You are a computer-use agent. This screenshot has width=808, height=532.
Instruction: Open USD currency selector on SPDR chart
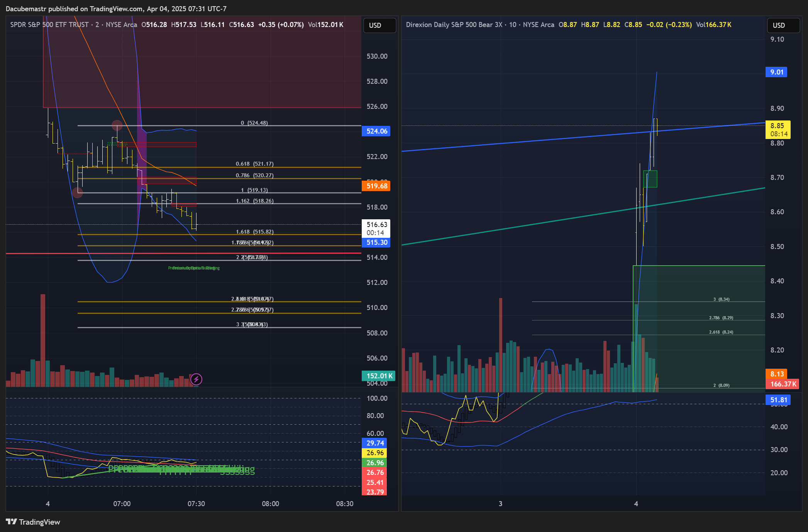[x=380, y=25]
